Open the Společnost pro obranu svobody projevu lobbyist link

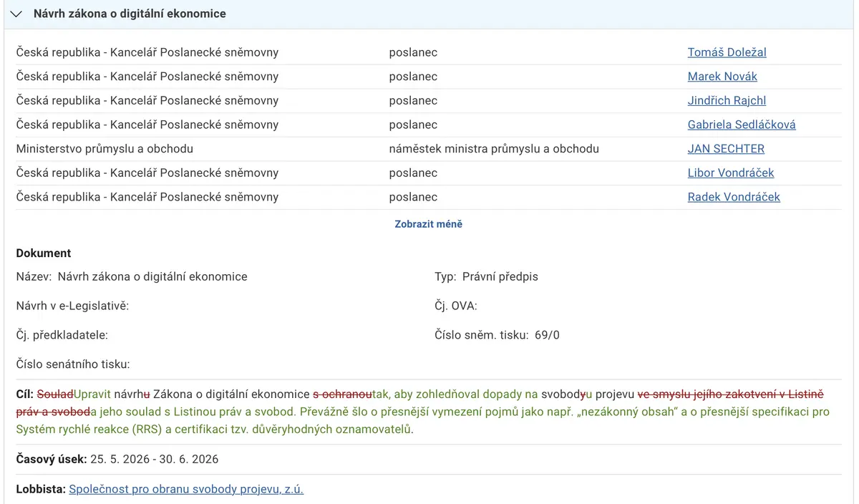pos(186,490)
